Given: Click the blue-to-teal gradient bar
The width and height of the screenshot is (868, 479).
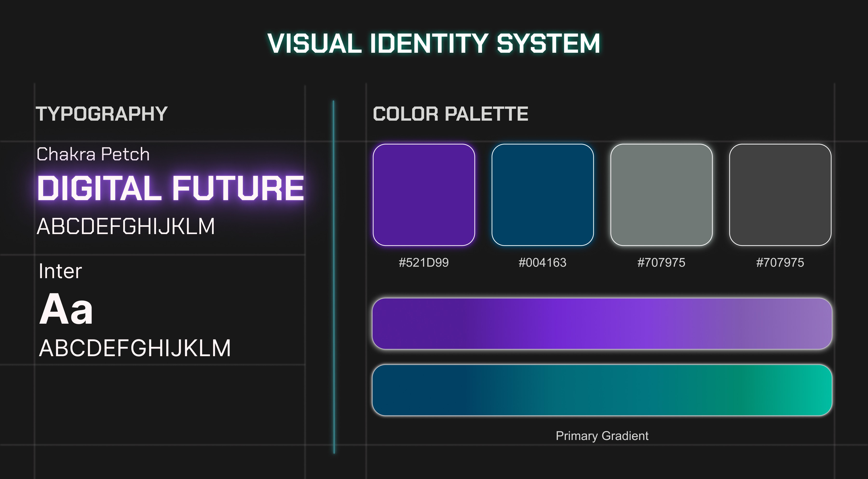Looking at the screenshot, I should [602, 390].
